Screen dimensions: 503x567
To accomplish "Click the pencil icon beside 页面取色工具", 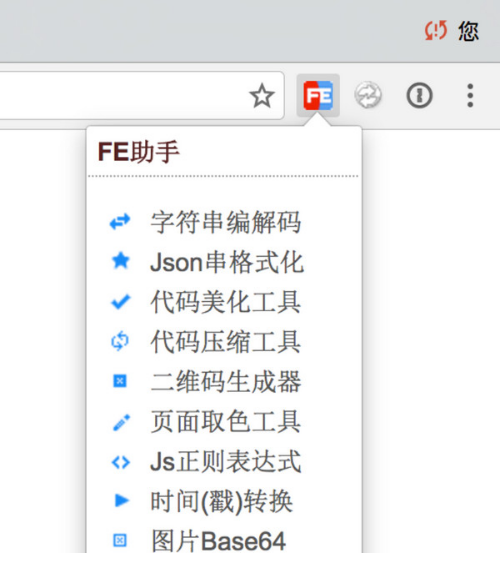I will point(121,422).
